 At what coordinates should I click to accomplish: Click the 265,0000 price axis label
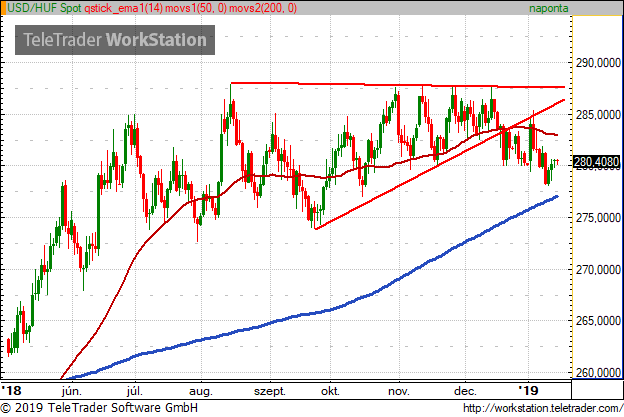pos(598,321)
